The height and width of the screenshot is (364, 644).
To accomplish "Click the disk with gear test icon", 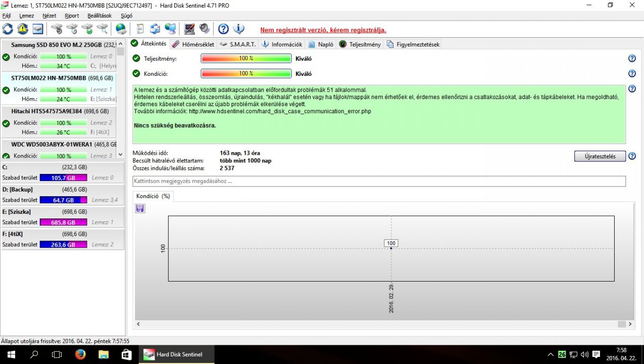I will click(57, 29).
